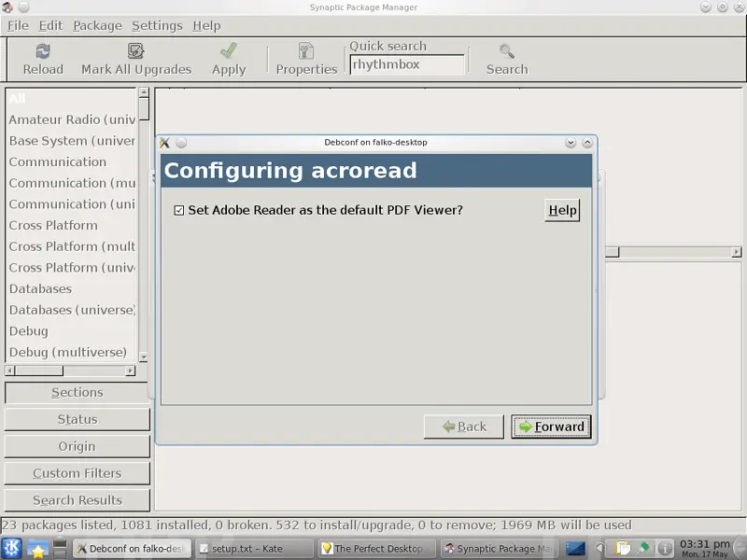Switch to Debconf on falko-desktop taskbar entry
This screenshot has height=560, width=747.
132,549
